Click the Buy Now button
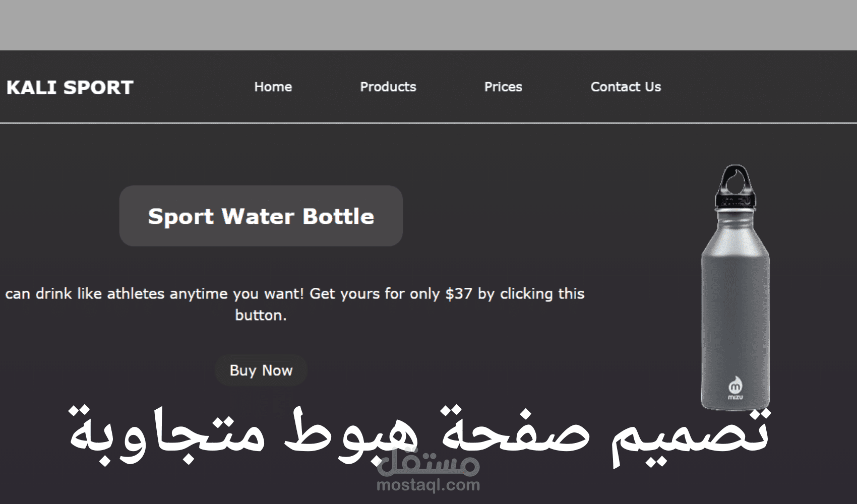 pyautogui.click(x=261, y=370)
